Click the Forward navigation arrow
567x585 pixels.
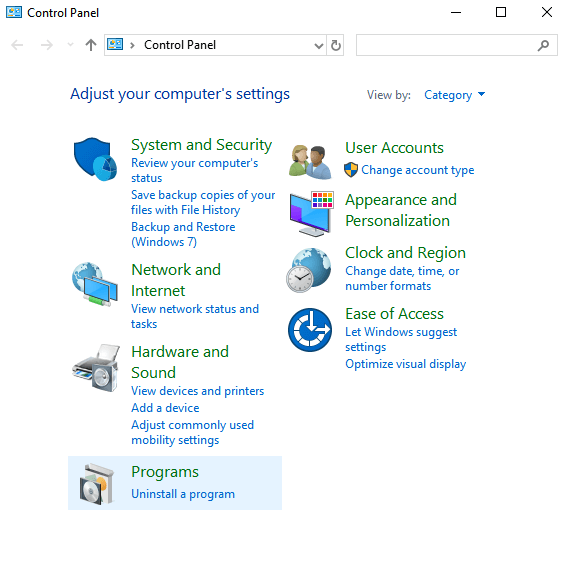pos(47,45)
